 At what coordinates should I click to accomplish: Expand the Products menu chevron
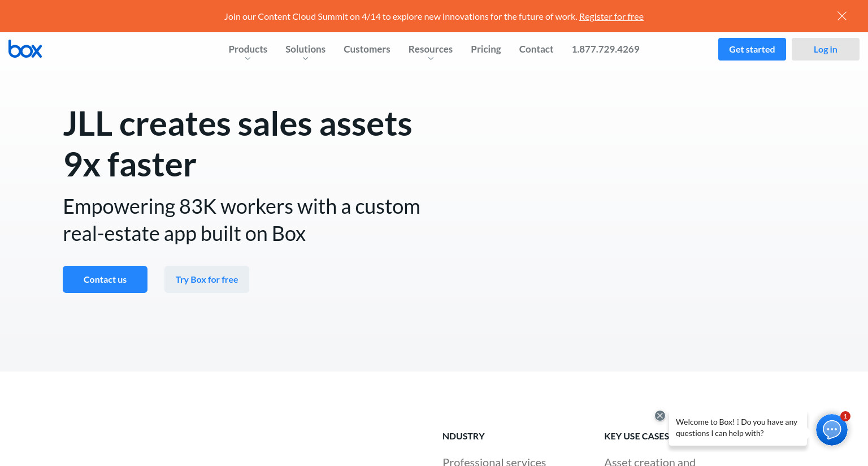248,59
